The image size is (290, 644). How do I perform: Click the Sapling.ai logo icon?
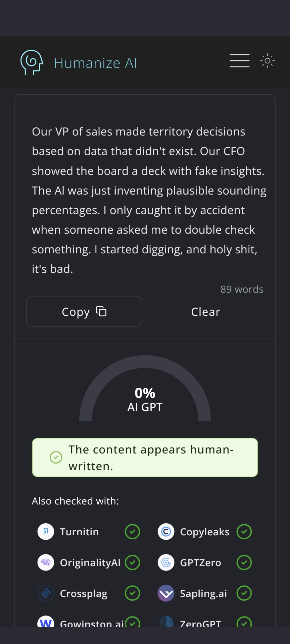(166, 593)
